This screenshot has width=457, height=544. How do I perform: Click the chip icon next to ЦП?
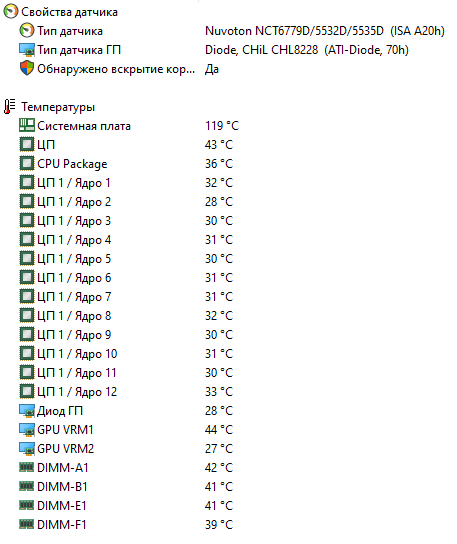click(x=27, y=144)
